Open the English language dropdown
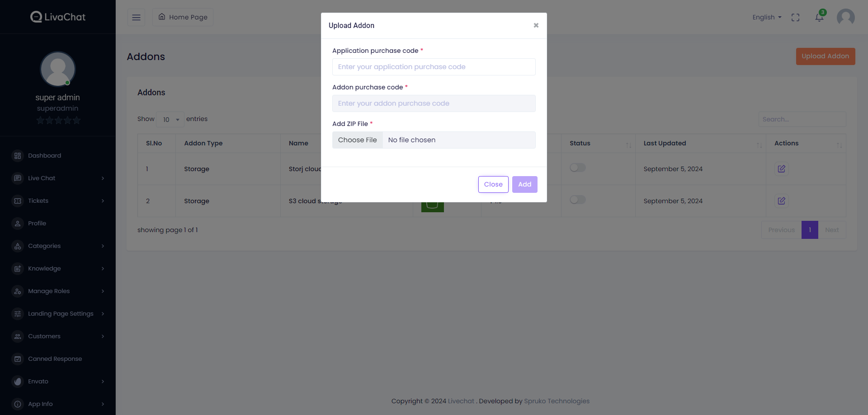The width and height of the screenshot is (868, 415). pos(766,17)
